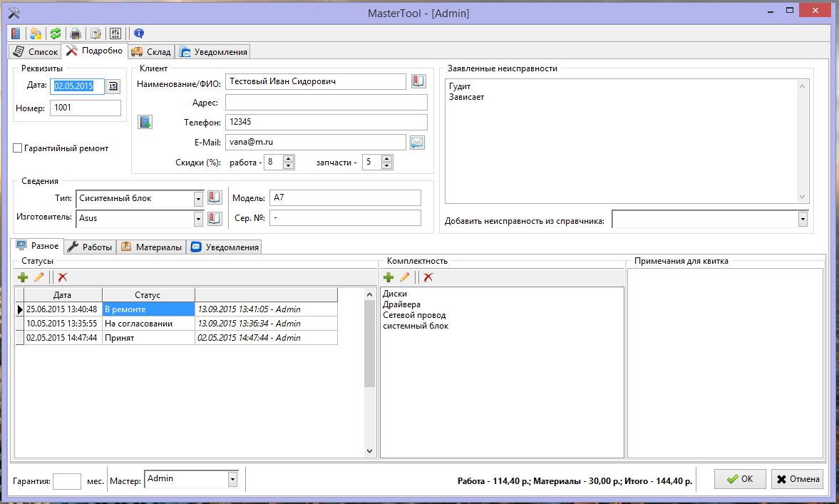839x504 pixels.
Task: Expand the Тип dropdown
Action: pos(198,198)
